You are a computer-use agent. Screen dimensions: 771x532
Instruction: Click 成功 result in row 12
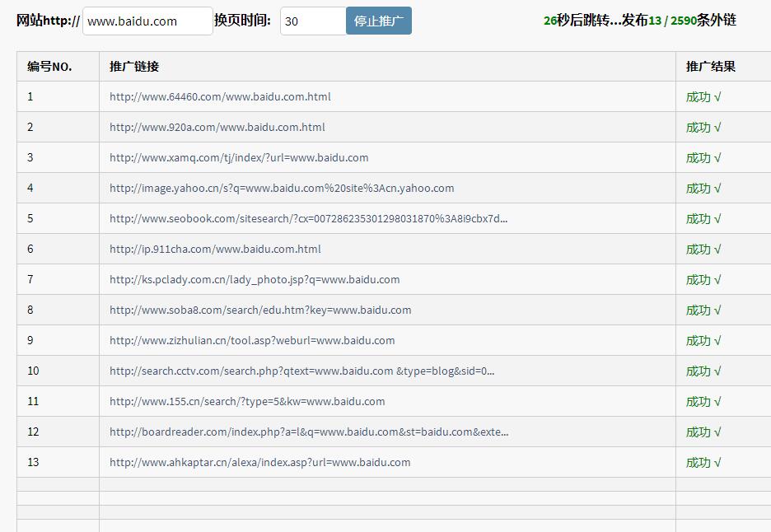pos(703,432)
